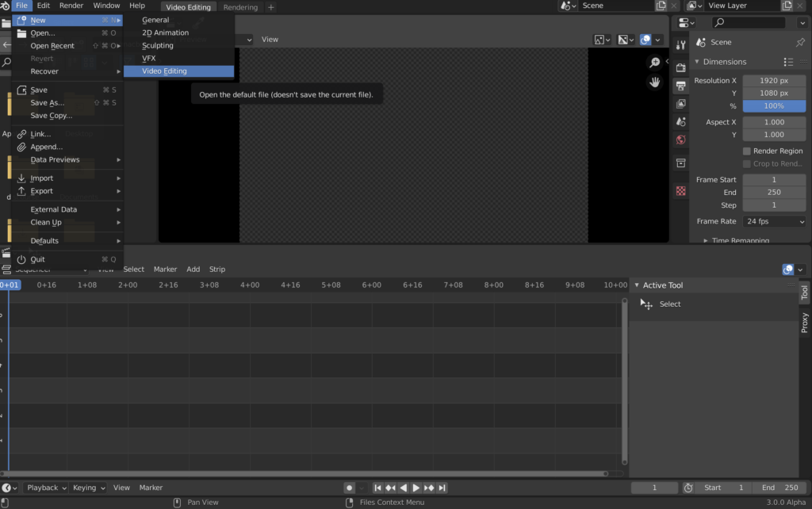812x509 pixels.
Task: Click Open... in File menu
Action: coord(67,33)
